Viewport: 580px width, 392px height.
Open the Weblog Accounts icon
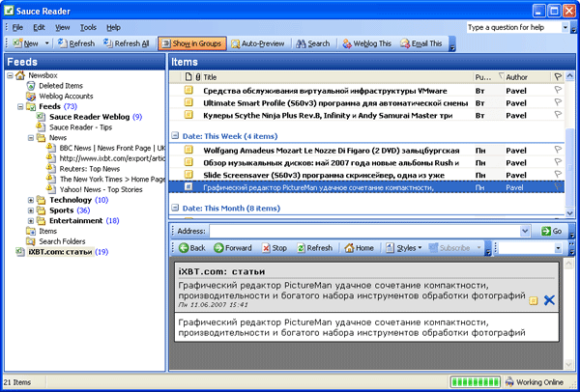coord(30,96)
